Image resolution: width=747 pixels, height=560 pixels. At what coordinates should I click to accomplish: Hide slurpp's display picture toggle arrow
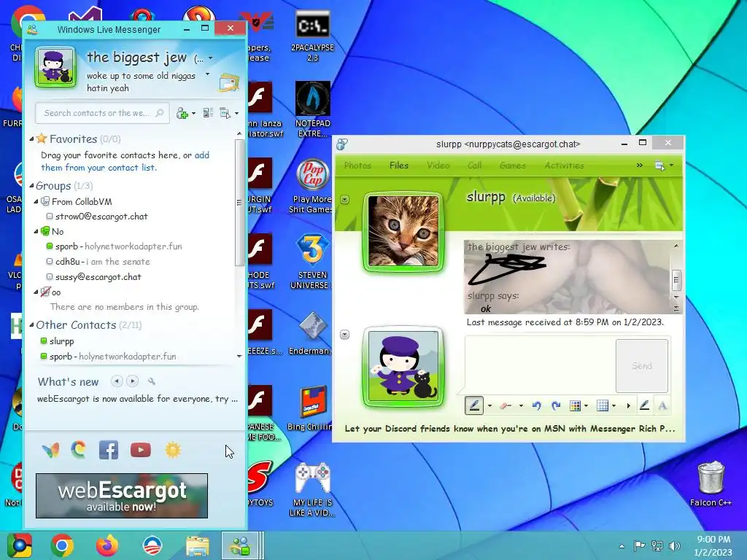[x=344, y=200]
